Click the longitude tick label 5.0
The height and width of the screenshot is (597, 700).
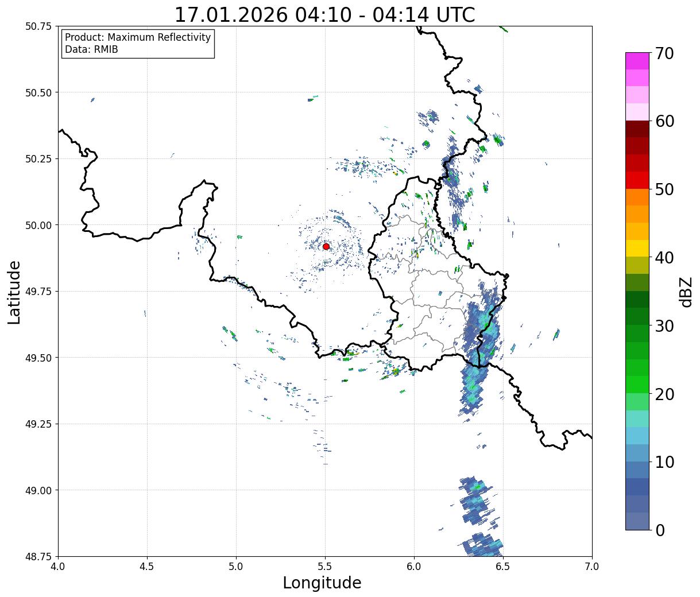tap(236, 567)
